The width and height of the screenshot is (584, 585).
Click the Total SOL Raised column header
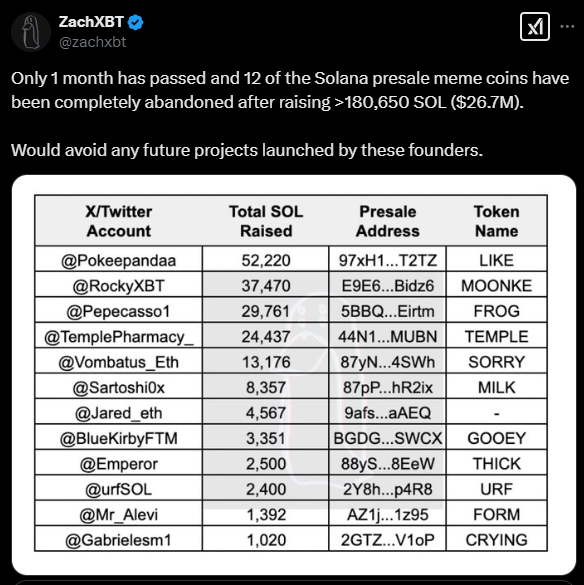point(266,221)
